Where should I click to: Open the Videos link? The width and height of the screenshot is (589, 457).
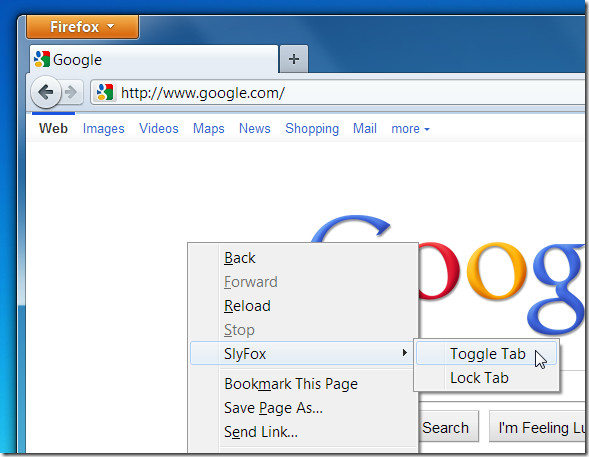[x=159, y=128]
